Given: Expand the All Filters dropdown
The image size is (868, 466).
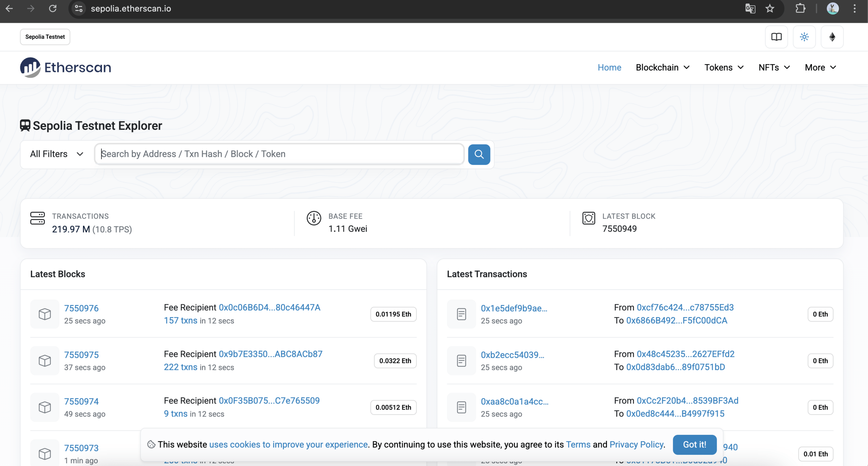Looking at the screenshot, I should (x=57, y=154).
